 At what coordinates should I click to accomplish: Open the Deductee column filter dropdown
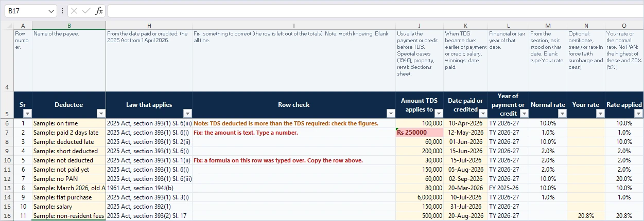pyautogui.click(x=101, y=114)
